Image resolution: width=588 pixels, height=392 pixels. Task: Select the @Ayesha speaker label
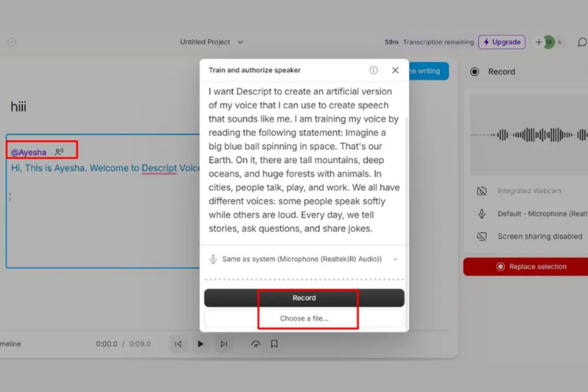[28, 152]
